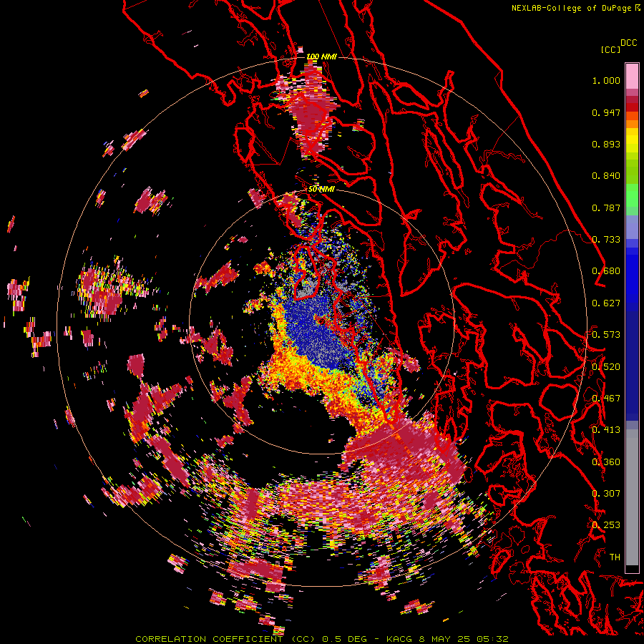Click the 0.413 scale value
The image size is (644, 644).
(606, 430)
